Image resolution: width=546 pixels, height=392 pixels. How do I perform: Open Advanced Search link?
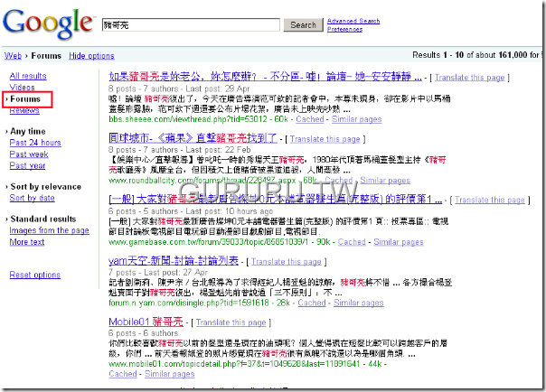353,21
